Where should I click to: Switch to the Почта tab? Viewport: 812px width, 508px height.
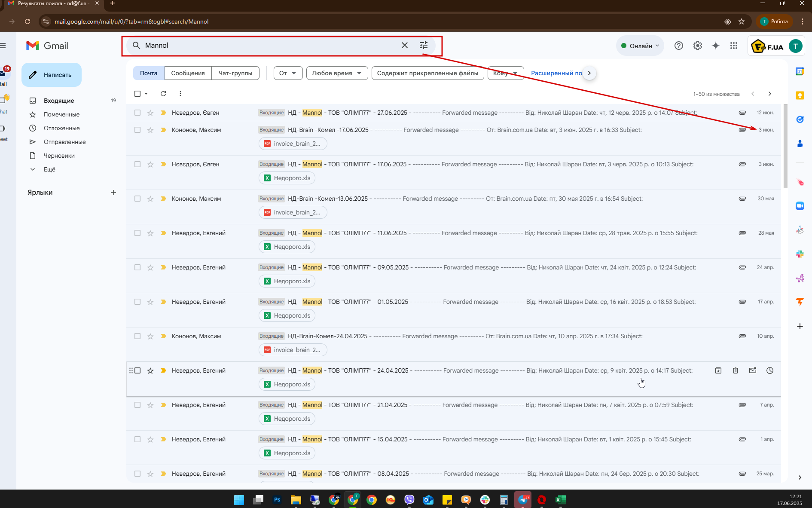pos(149,73)
